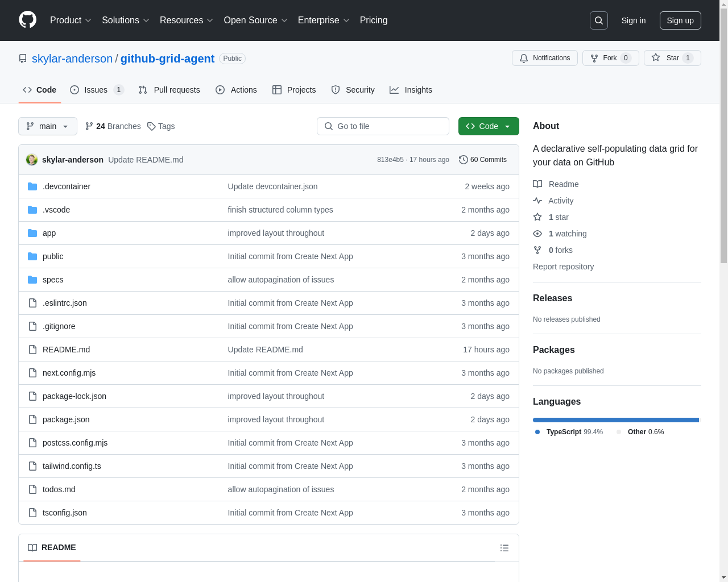Select the README tab heading
Image resolution: width=728 pixels, height=582 pixels.
[x=52, y=548]
